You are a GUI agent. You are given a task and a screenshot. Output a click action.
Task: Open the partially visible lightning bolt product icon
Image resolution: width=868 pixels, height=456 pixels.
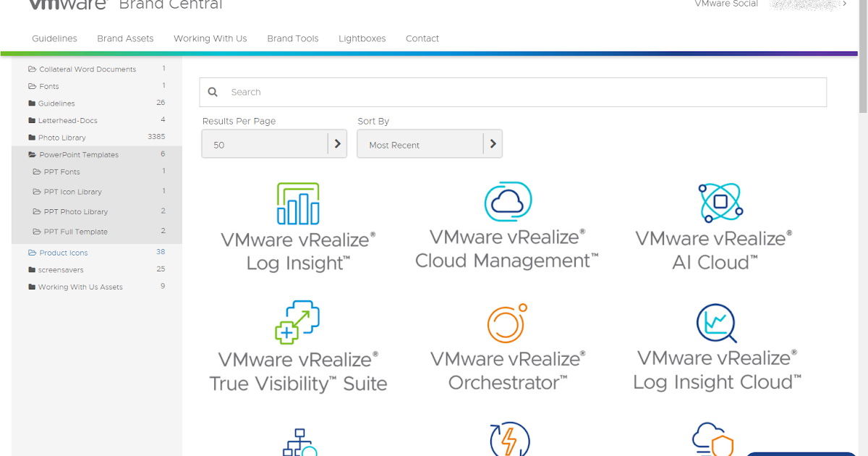point(509,439)
